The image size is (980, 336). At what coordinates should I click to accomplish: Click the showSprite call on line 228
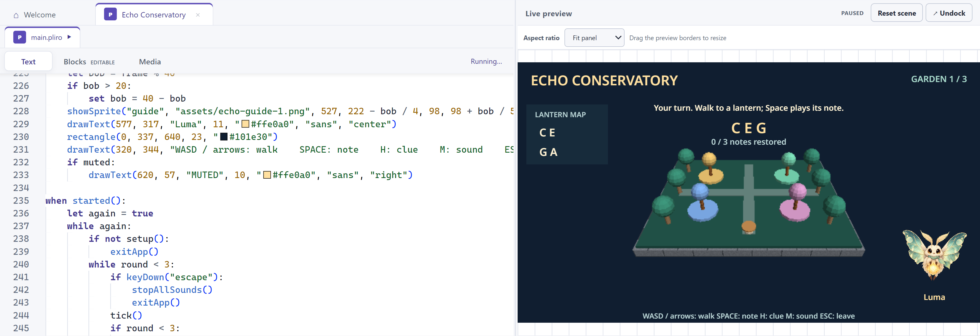pyautogui.click(x=94, y=111)
